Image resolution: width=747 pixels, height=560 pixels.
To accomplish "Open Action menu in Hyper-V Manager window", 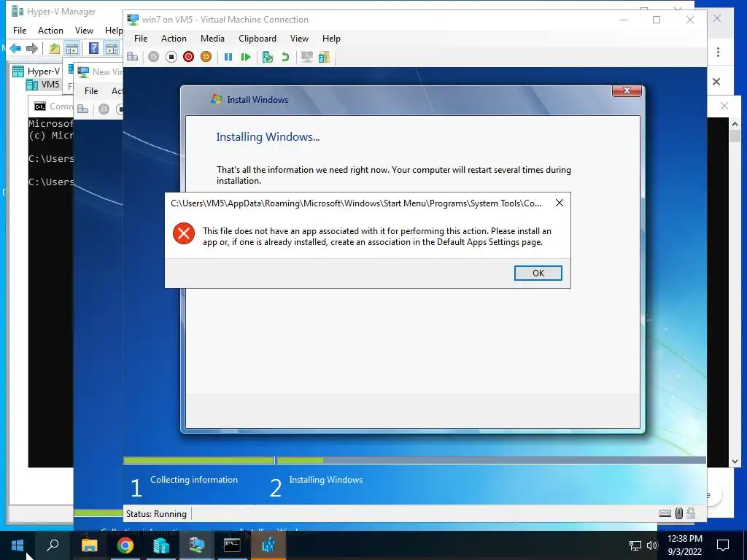I will (x=50, y=31).
